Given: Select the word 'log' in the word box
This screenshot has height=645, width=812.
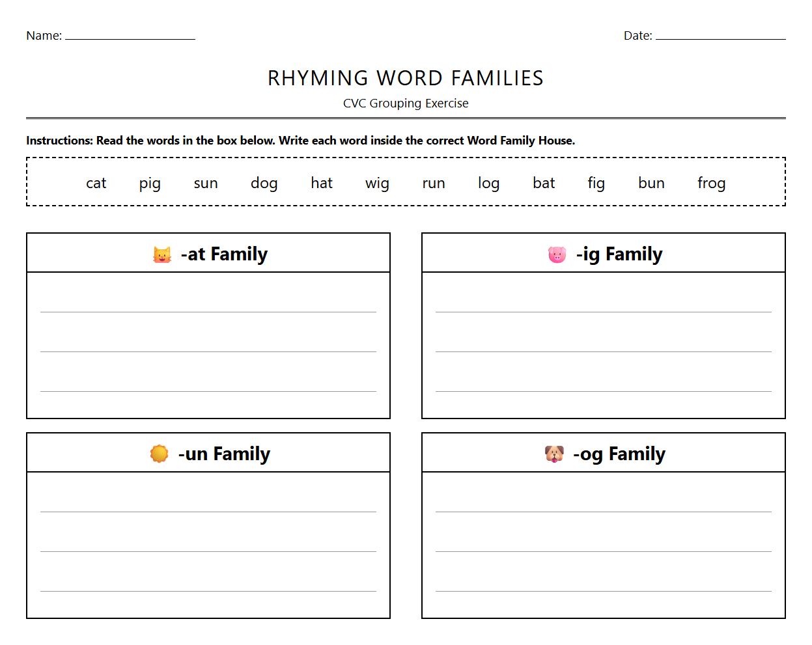Looking at the screenshot, I should 488,183.
